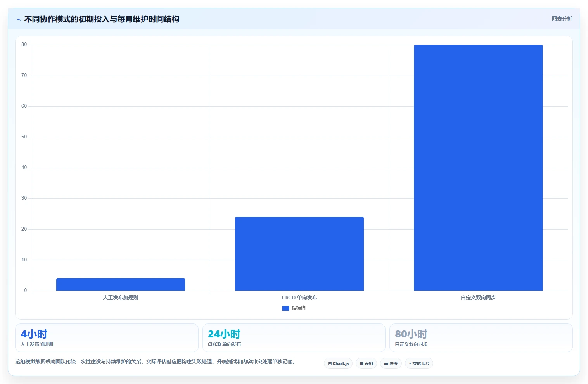Click the icon inside the 数据卡片 chip

410,363
